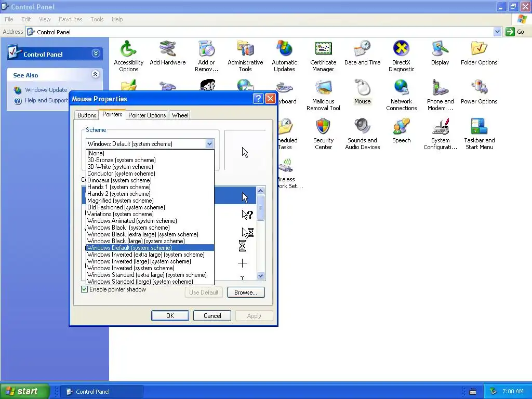
Task: Open Malicious Removal Tool icon
Action: click(323, 95)
